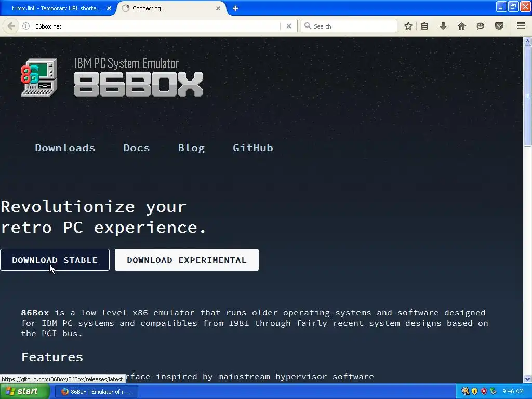Go to the Firefox home page icon
Image resolution: width=532 pixels, height=399 pixels.
[462, 26]
